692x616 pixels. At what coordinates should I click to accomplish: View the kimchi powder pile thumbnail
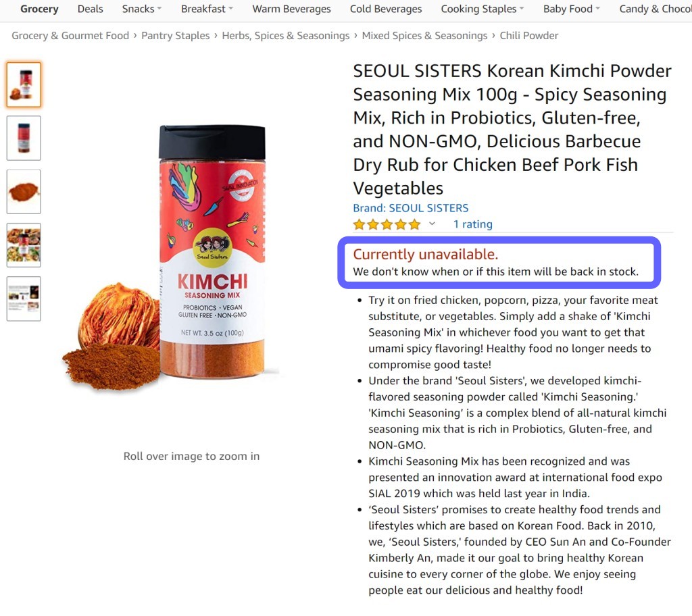[24, 192]
